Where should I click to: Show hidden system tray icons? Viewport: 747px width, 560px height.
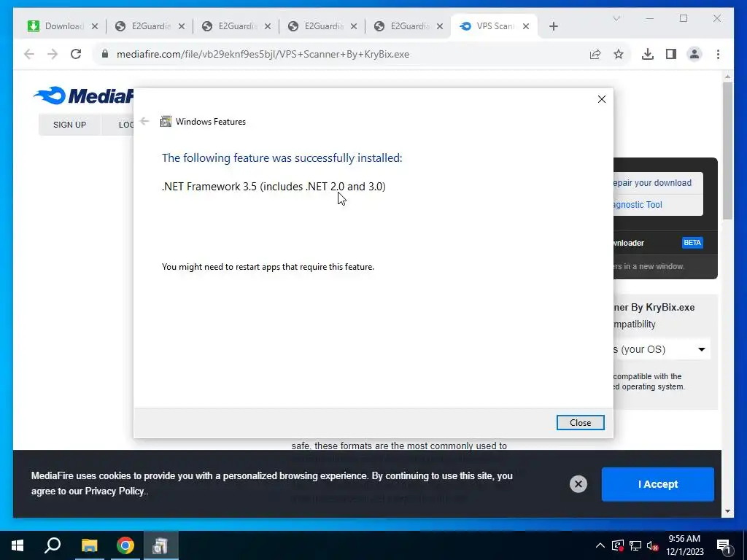600,545
